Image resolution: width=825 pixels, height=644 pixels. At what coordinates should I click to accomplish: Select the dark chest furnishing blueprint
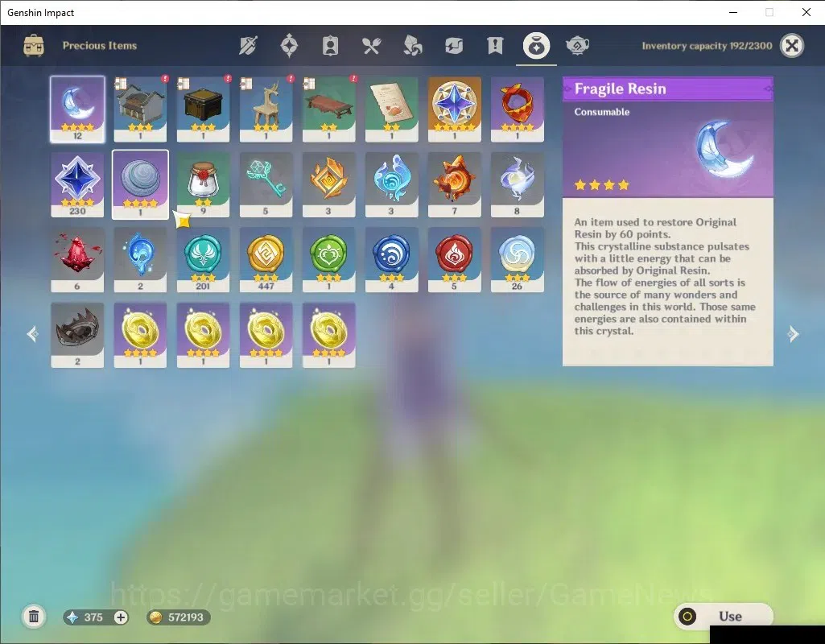point(203,109)
